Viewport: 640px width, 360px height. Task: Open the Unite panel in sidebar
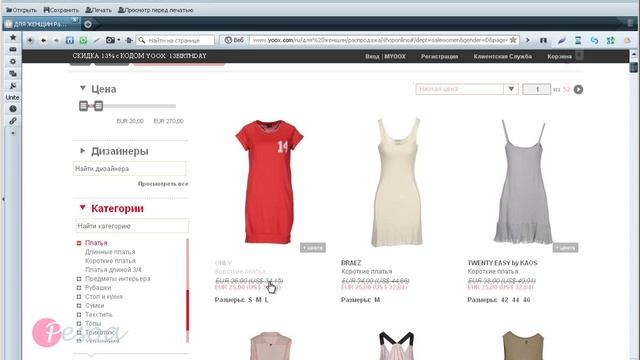pyautogui.click(x=12, y=97)
